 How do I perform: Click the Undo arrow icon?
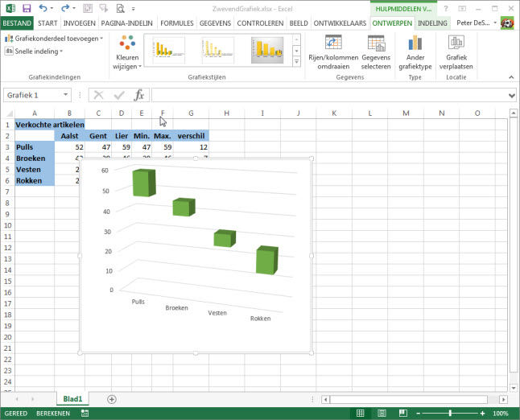(x=43, y=8)
